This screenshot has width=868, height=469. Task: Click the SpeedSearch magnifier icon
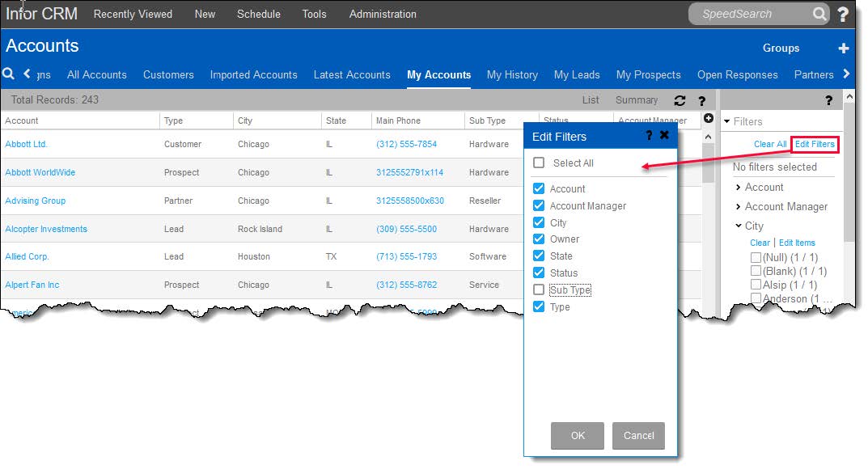(x=819, y=14)
